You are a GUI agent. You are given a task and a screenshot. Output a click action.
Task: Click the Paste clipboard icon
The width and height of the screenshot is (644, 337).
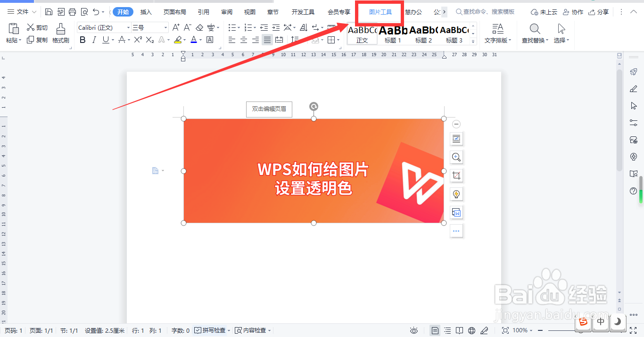(x=14, y=28)
